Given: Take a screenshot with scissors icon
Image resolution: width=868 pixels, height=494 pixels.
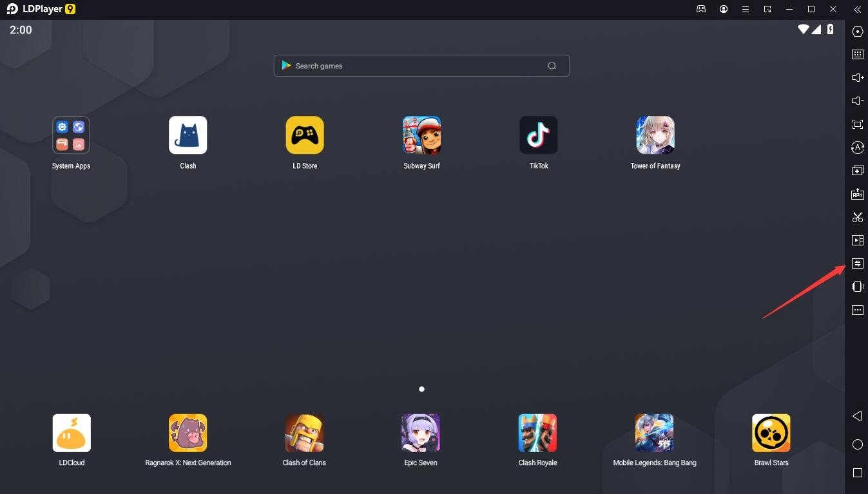Looking at the screenshot, I should pyautogui.click(x=858, y=217).
